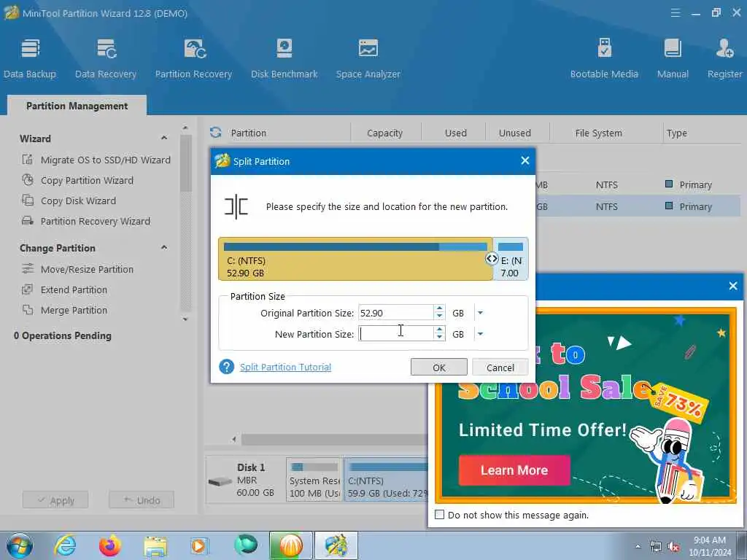Open the unit dropdown for Original Partition Size
Viewport: 747px width, 560px height.
(480, 313)
